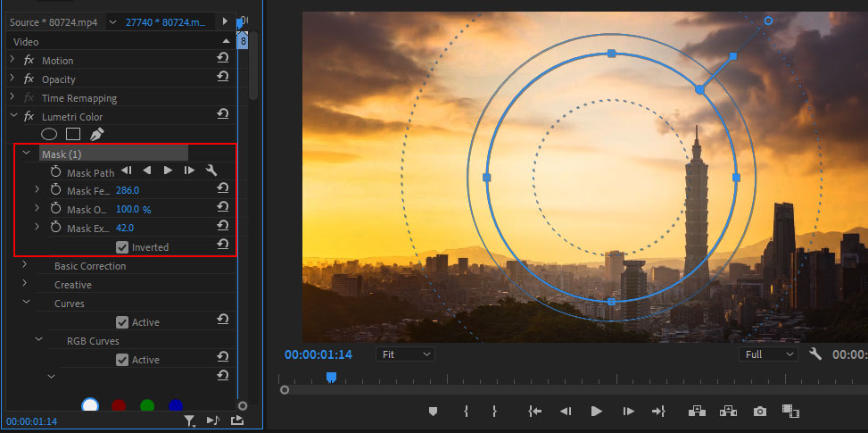Play the sequence in Program Monitor
Image resolution: width=868 pixels, height=433 pixels.
(x=596, y=411)
